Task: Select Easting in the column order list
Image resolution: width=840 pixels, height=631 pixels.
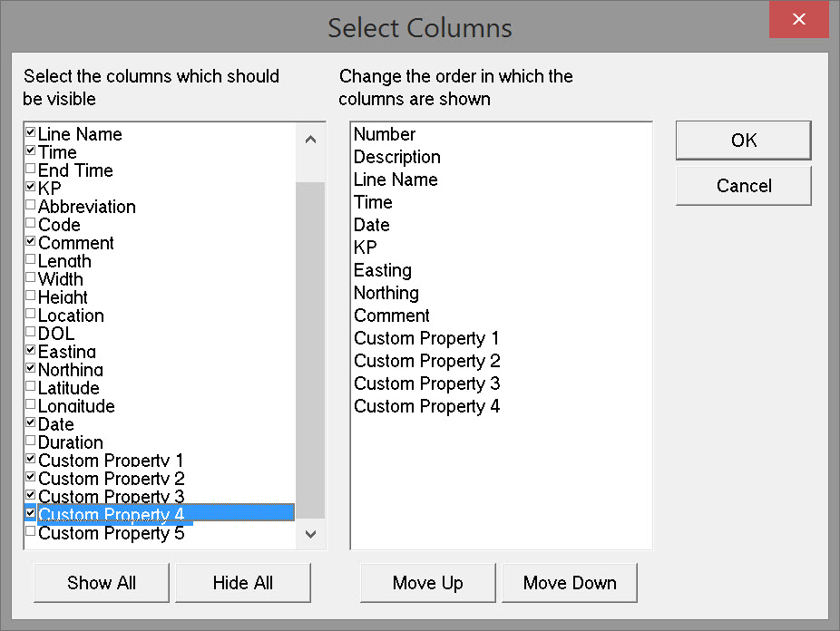Action: pyautogui.click(x=383, y=270)
